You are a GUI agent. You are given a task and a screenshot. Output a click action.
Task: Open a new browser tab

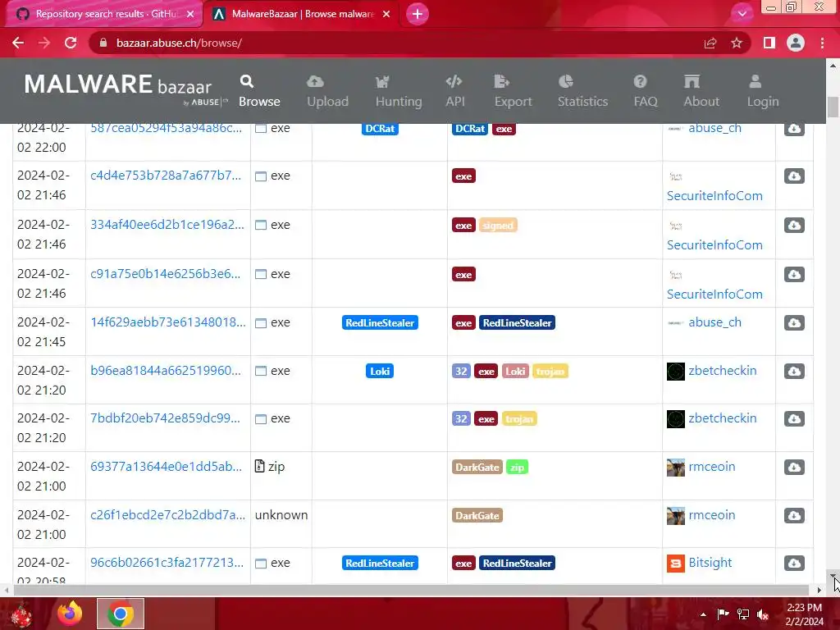coord(418,14)
